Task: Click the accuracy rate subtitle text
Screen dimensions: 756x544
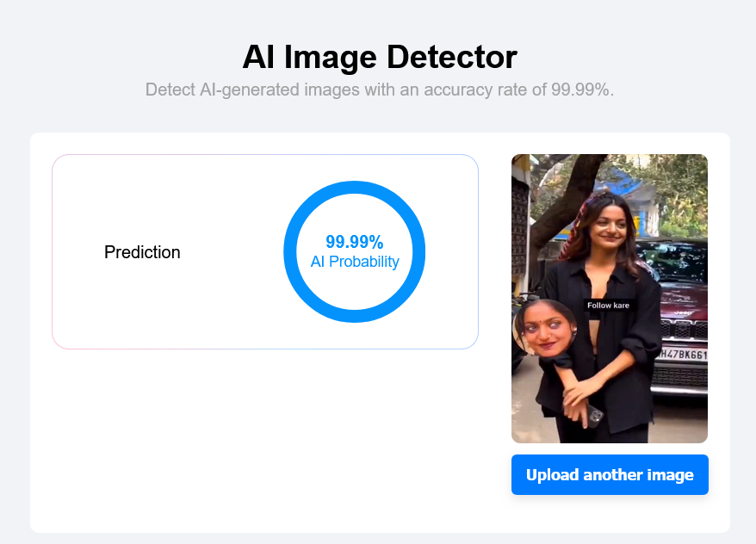Action: (x=379, y=90)
